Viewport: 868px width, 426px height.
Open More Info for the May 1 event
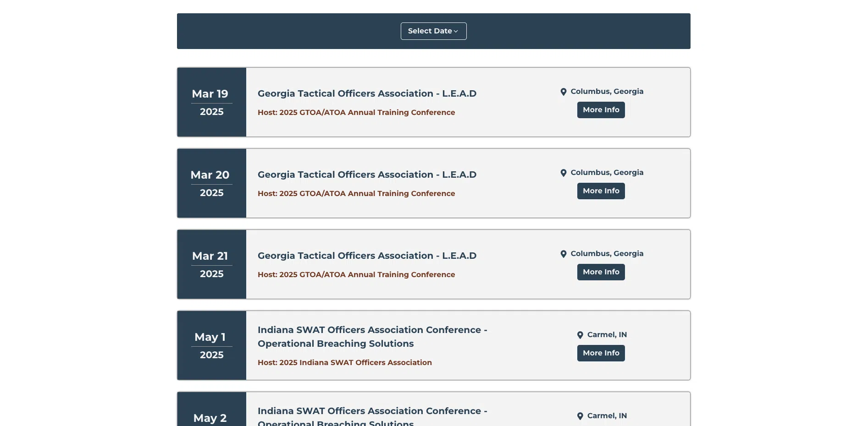tap(601, 353)
